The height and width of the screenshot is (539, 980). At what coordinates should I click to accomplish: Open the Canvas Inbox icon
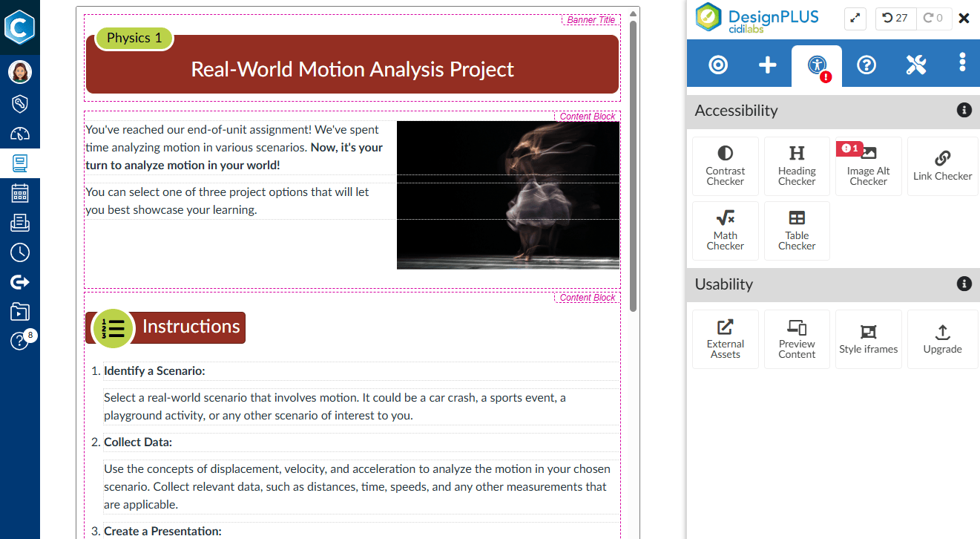point(20,222)
